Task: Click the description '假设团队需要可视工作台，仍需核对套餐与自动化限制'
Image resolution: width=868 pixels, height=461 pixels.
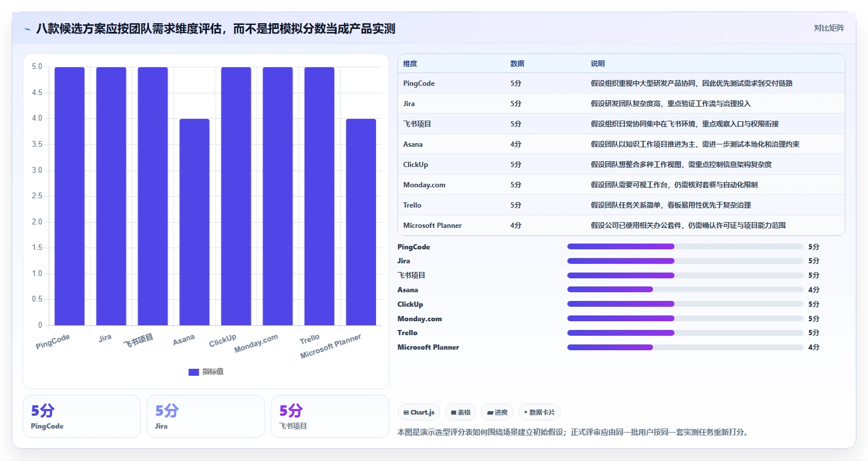Action: click(674, 185)
